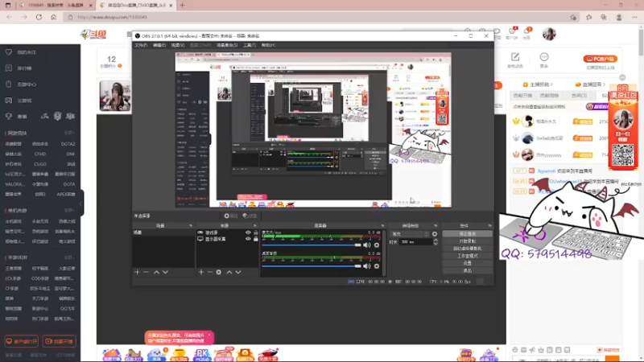Open a new browser tab with the plus button
Image resolution: width=644 pixels, height=362 pixels.
182,6
